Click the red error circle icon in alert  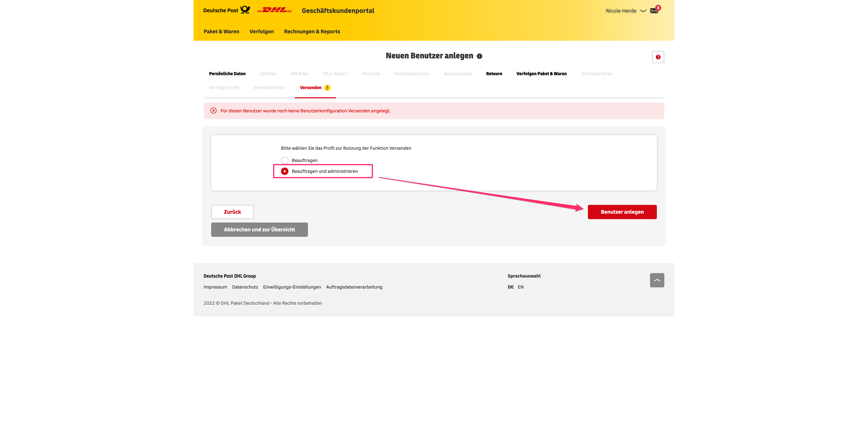click(x=213, y=111)
